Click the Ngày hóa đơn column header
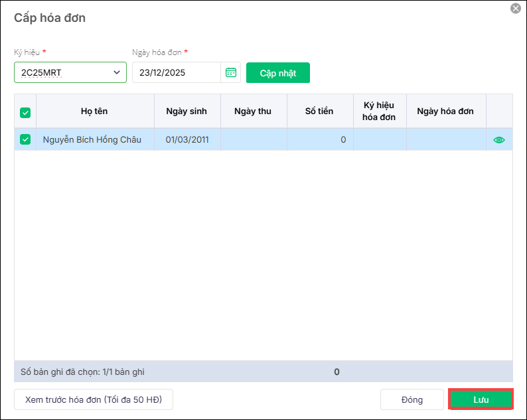Screen dimensions: 527x420 click(445, 111)
